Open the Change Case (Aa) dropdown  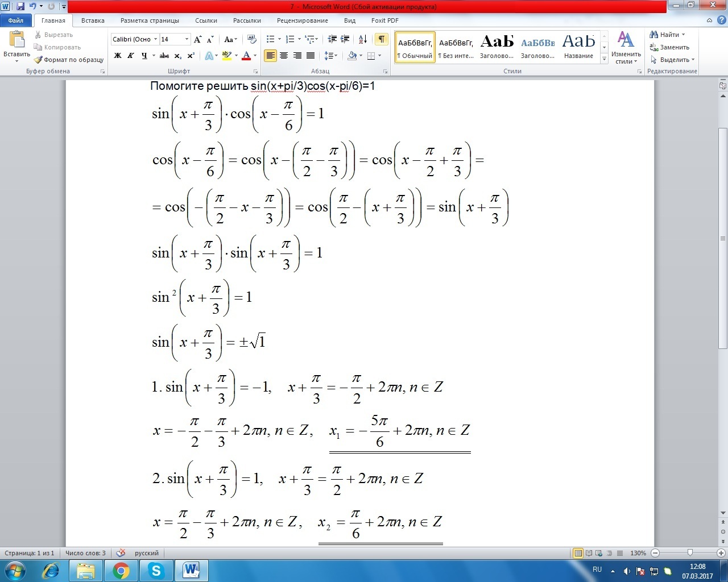(x=230, y=40)
